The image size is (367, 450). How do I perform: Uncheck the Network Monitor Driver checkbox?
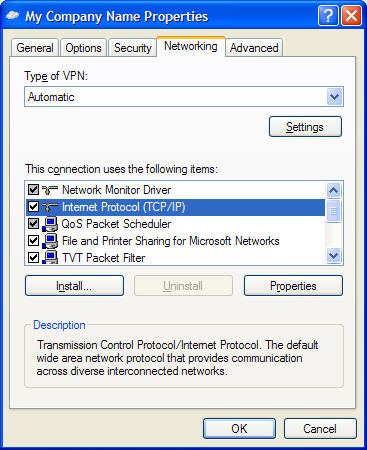tap(33, 190)
